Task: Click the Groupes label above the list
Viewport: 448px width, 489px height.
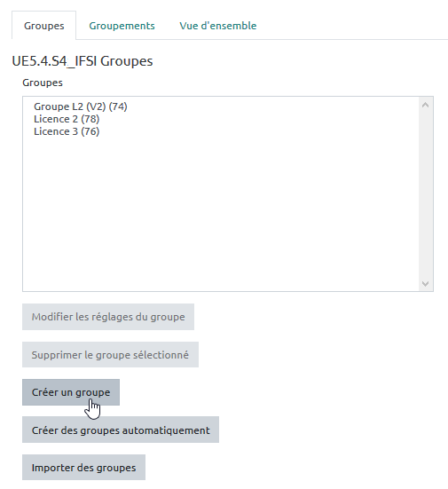Action: pos(43,83)
